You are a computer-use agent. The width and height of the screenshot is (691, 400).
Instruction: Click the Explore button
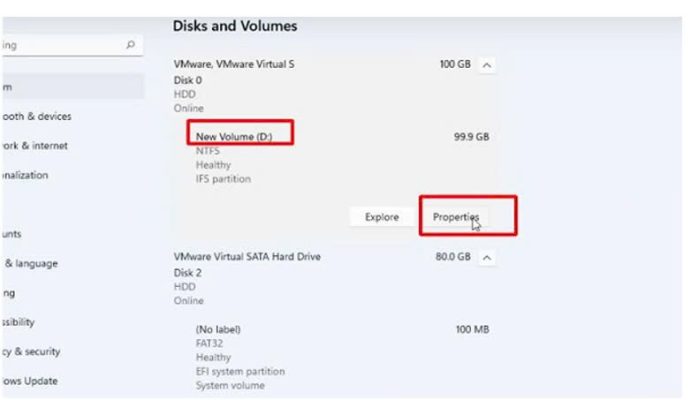[382, 217]
